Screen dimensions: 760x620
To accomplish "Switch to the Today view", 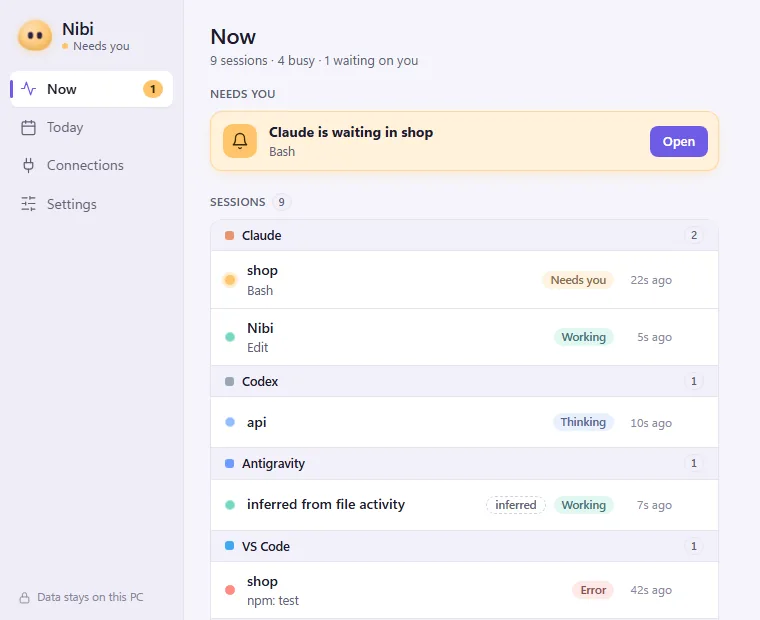I will pos(92,127).
